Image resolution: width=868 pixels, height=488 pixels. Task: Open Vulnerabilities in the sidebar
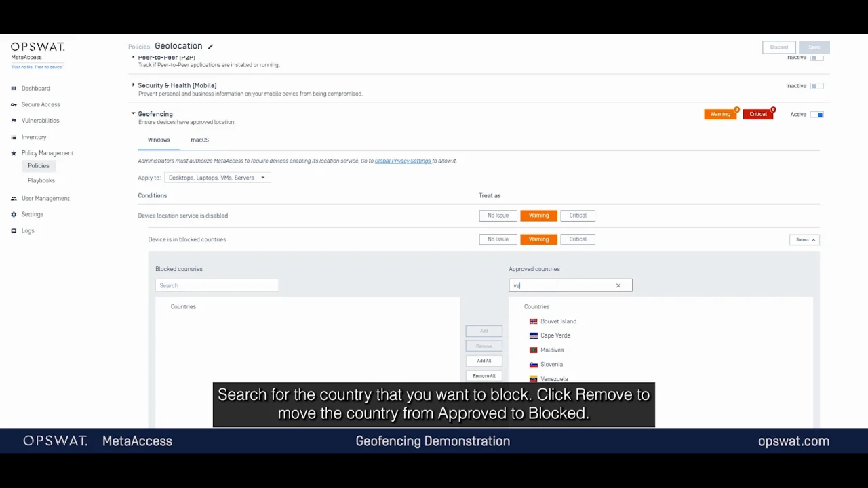(40, 121)
